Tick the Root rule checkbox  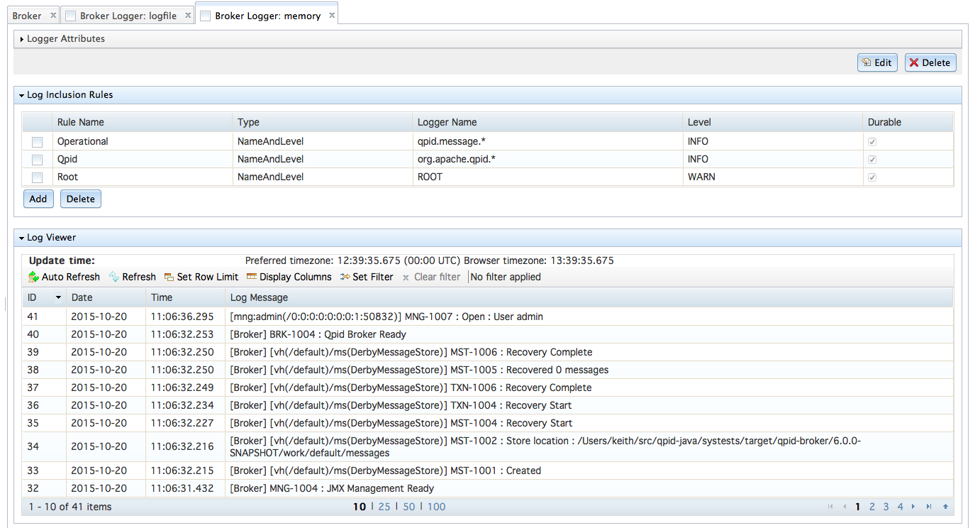(x=38, y=177)
